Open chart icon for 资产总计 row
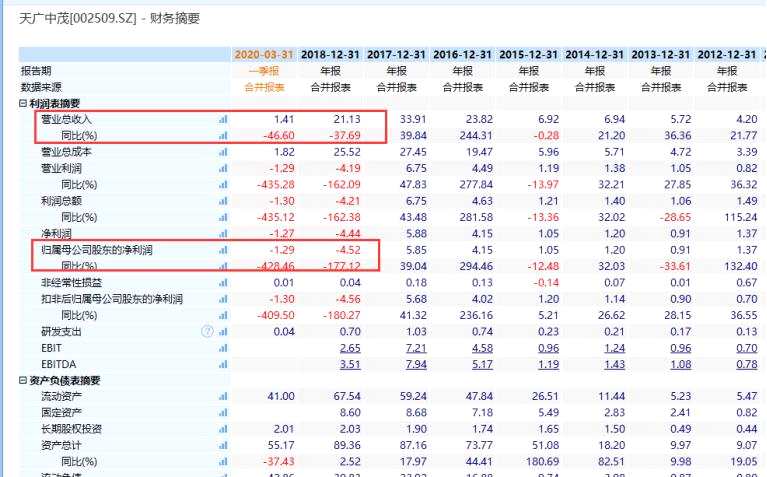 (x=223, y=445)
